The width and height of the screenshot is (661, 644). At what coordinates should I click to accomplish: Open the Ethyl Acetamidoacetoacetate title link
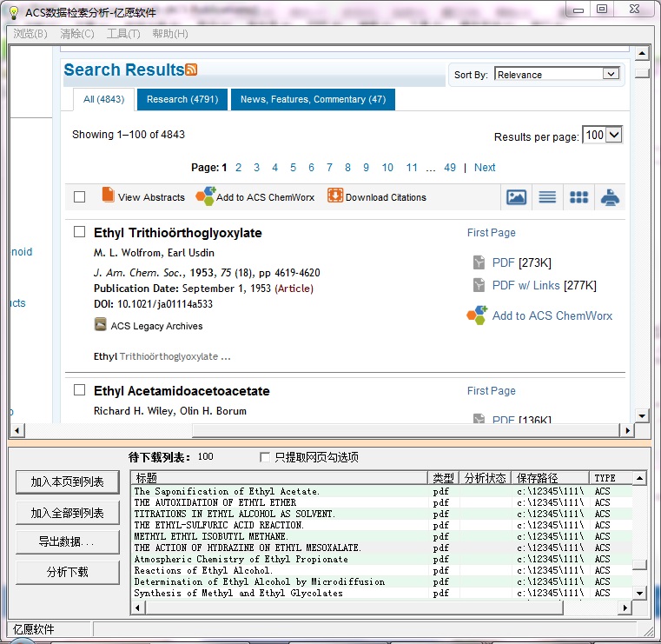[182, 391]
